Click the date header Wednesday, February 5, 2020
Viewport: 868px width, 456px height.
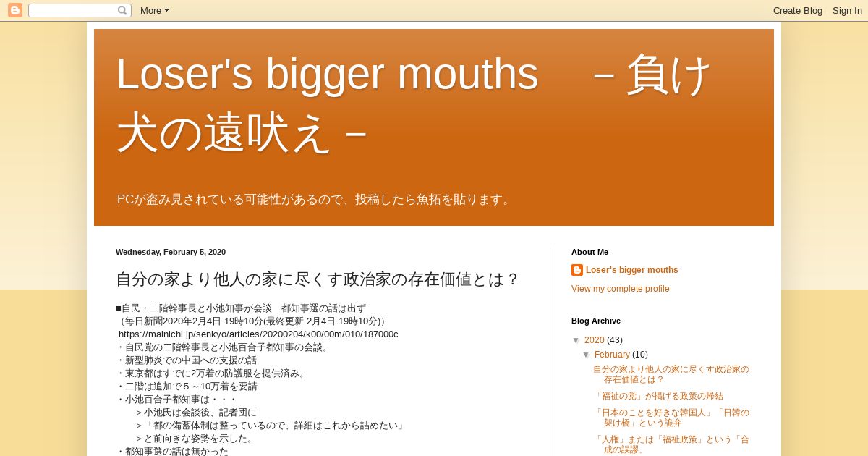pyautogui.click(x=171, y=252)
